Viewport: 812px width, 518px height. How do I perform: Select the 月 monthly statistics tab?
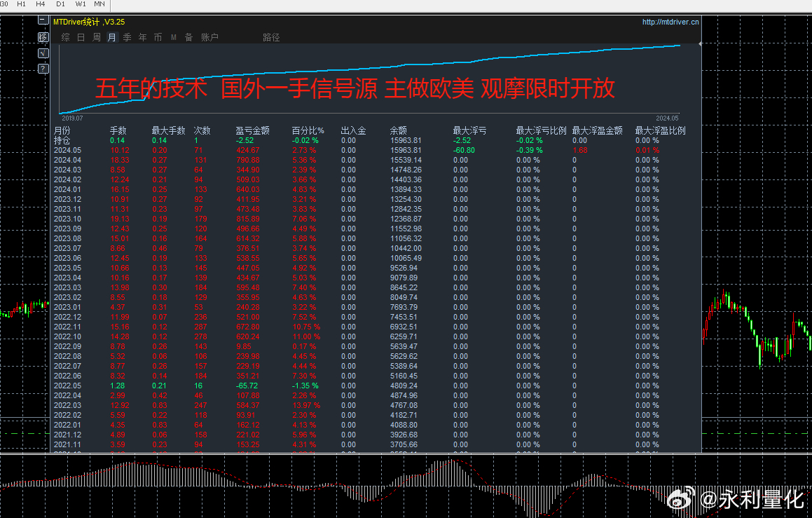point(112,37)
